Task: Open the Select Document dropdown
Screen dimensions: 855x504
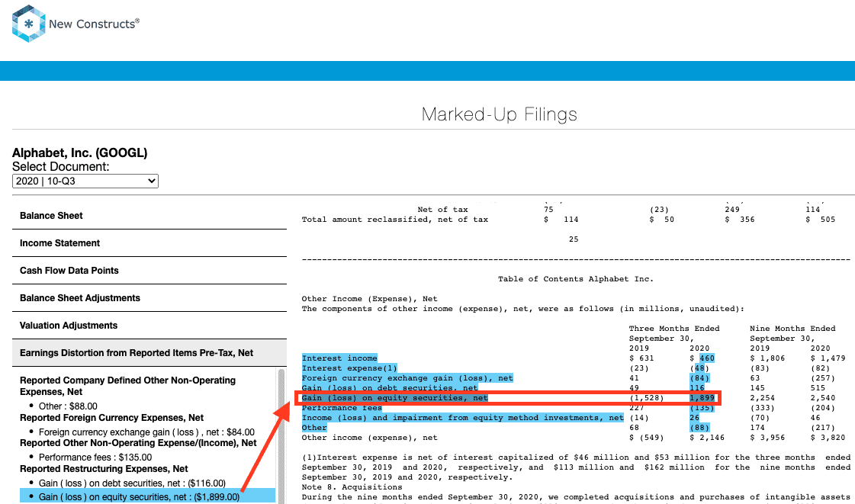Action: tap(85, 181)
